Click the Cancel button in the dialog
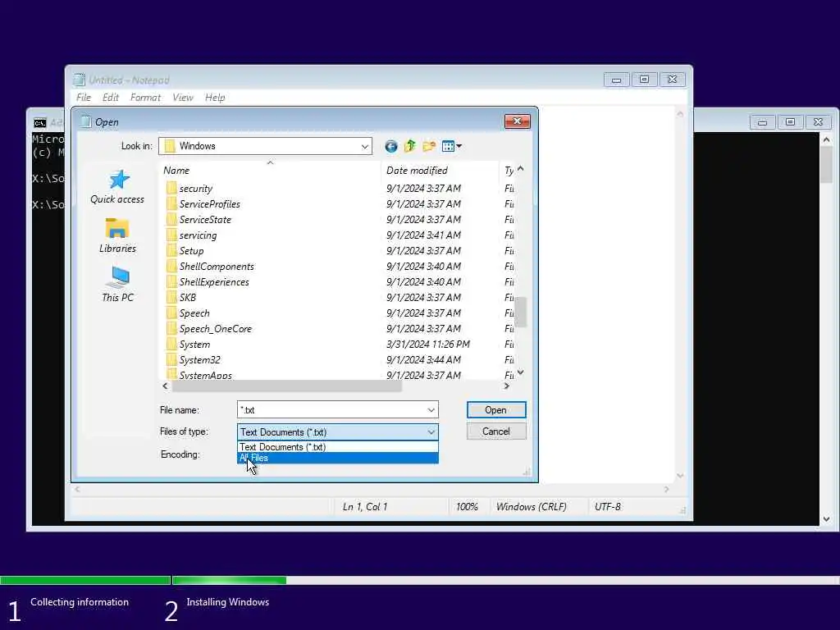840x630 pixels. coord(496,431)
